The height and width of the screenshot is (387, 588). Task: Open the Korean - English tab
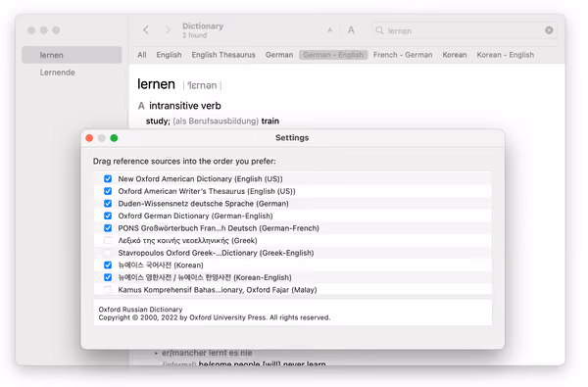[x=505, y=55]
